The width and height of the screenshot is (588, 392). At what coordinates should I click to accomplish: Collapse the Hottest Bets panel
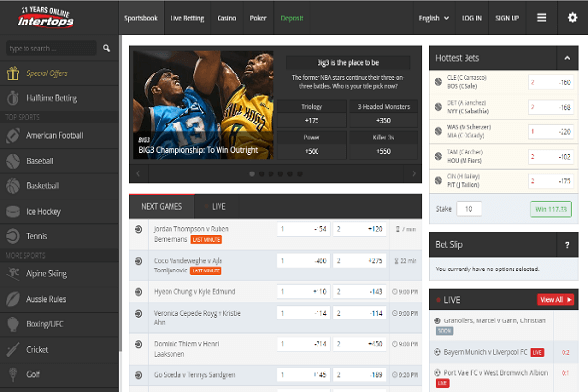coord(567,58)
